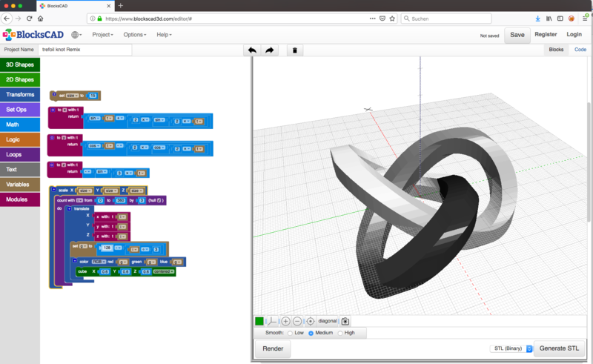Click the Generate STL button
Screen dimensions: 593x364
[559, 348]
